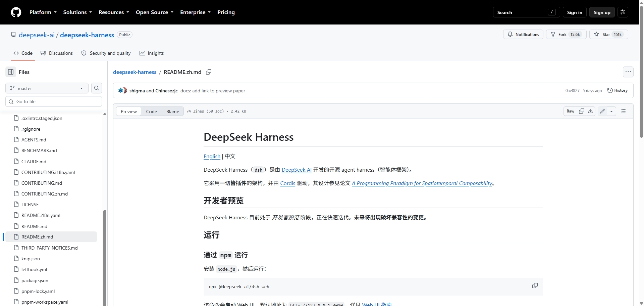Copy the npx command code block
Screen dimensions: 644x306
pos(535,286)
